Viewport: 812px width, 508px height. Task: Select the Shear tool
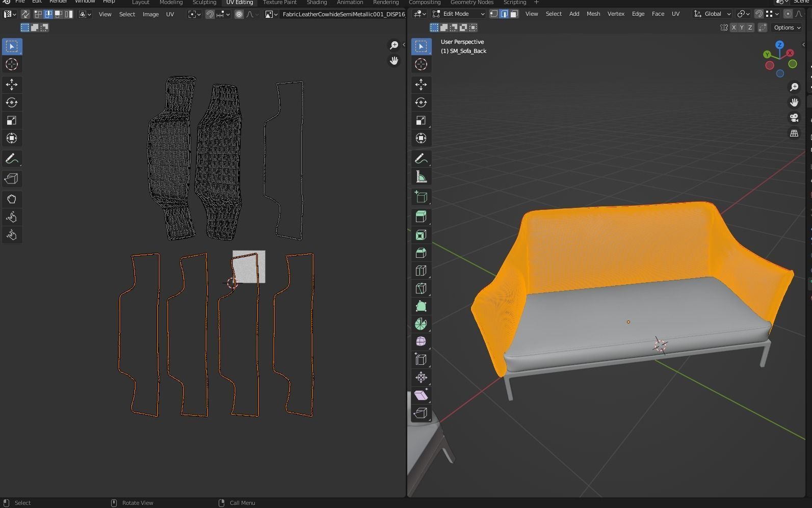coord(421,395)
